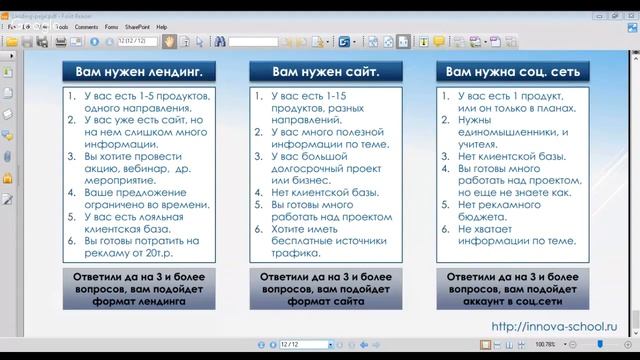640x360 pixels.
Task: Click the binoculars Find icon
Action: pyautogui.click(x=220, y=42)
